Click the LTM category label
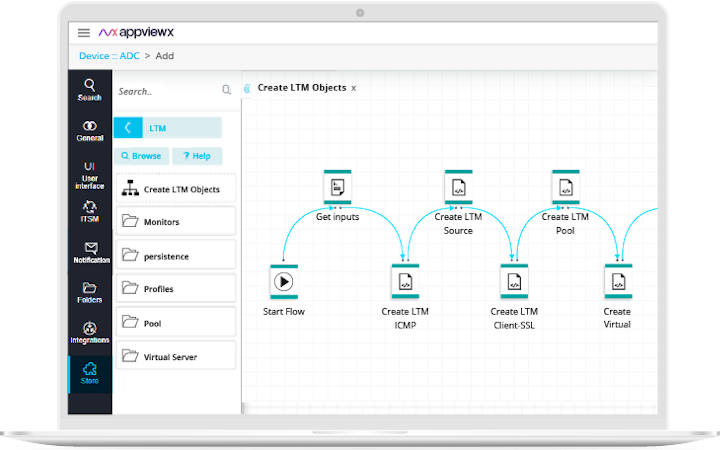 pos(158,128)
